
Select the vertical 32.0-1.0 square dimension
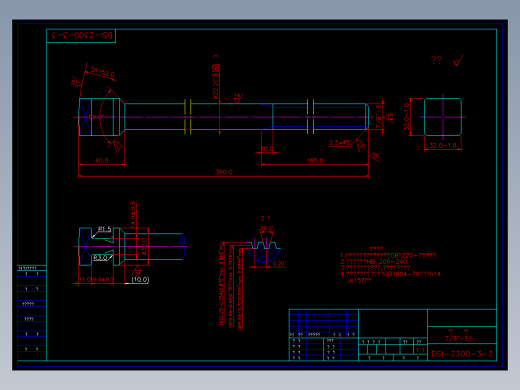[x=406, y=117]
